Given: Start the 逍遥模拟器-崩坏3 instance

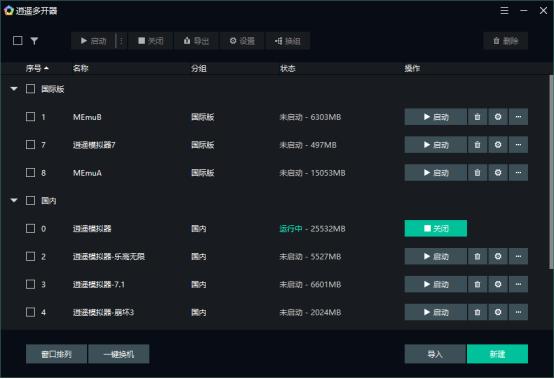Looking at the screenshot, I should pos(436,312).
